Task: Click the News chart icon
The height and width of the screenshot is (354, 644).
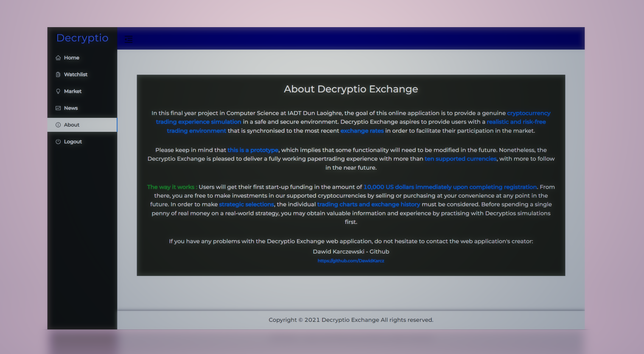Action: [58, 108]
